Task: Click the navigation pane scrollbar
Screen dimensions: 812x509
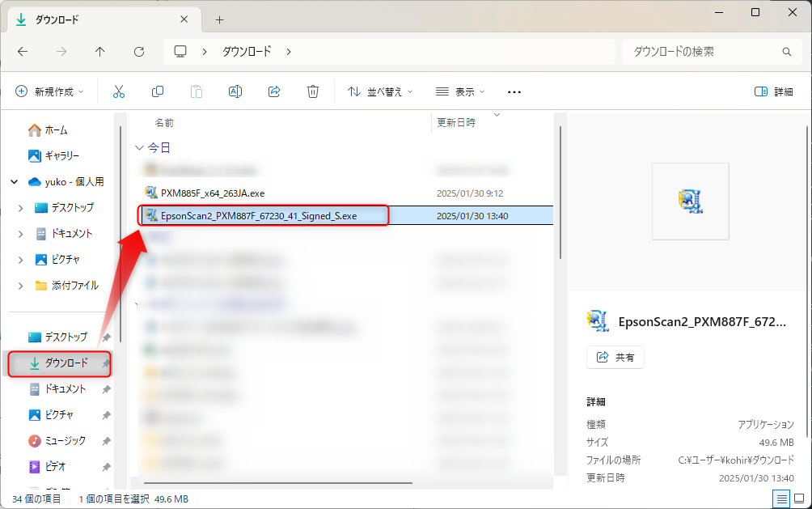Action: 121,233
